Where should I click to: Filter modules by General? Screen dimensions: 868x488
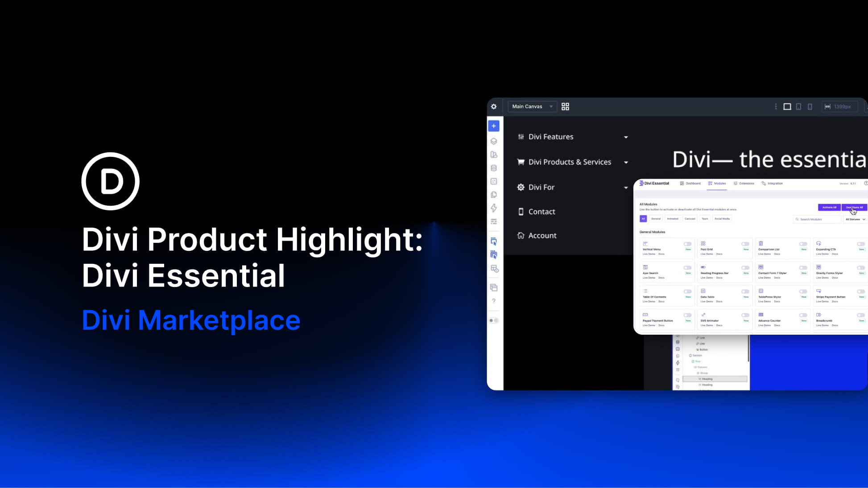click(x=656, y=219)
